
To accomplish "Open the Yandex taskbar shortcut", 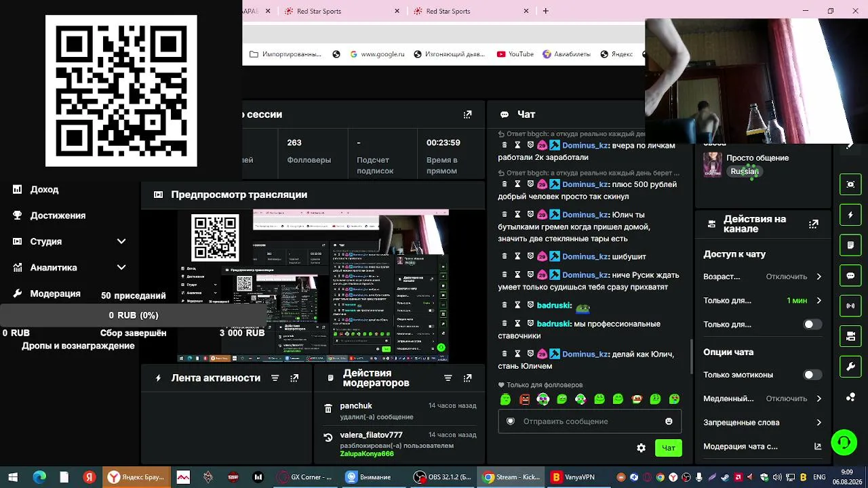I will [x=89, y=477].
